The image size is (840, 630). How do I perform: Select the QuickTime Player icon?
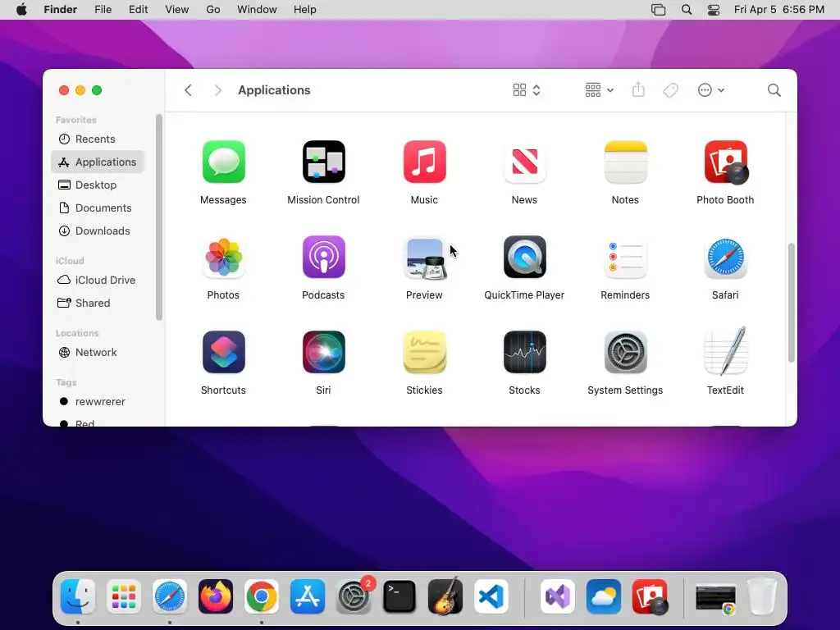pos(524,257)
